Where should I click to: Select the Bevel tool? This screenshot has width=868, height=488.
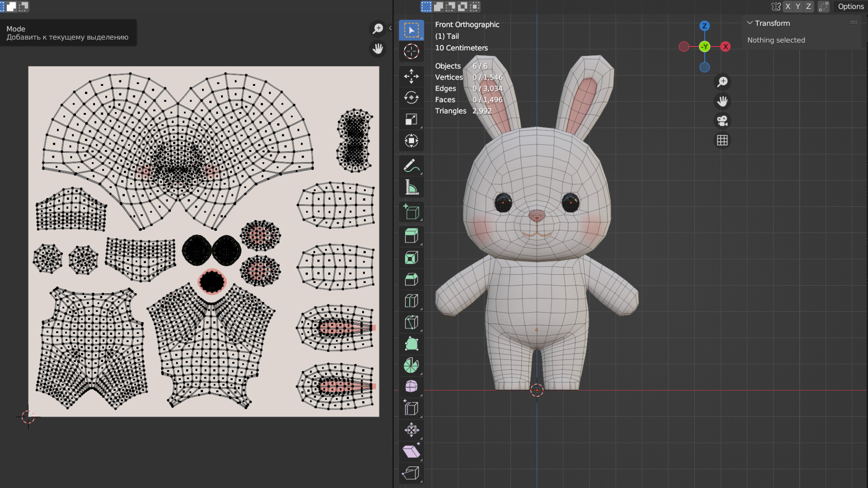[x=411, y=279]
